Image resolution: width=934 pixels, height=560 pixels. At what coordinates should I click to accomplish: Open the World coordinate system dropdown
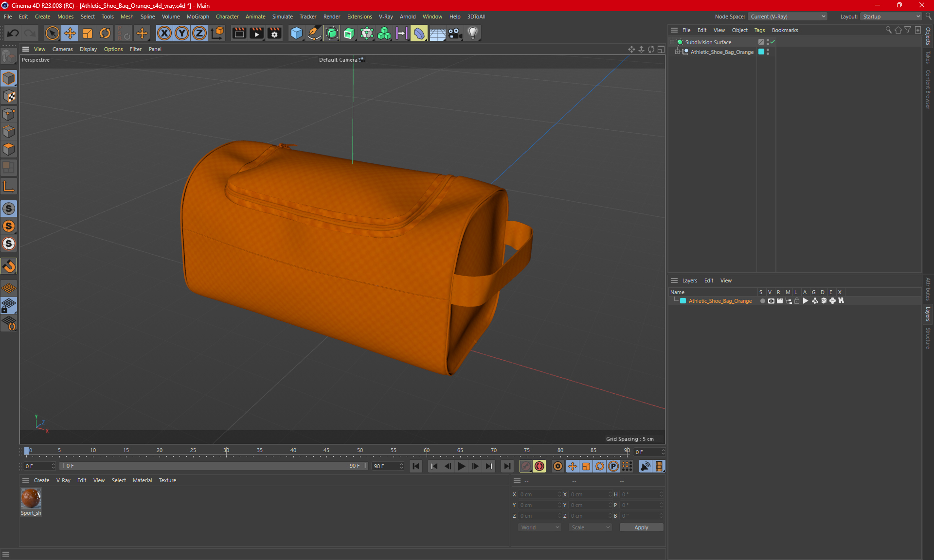click(539, 527)
